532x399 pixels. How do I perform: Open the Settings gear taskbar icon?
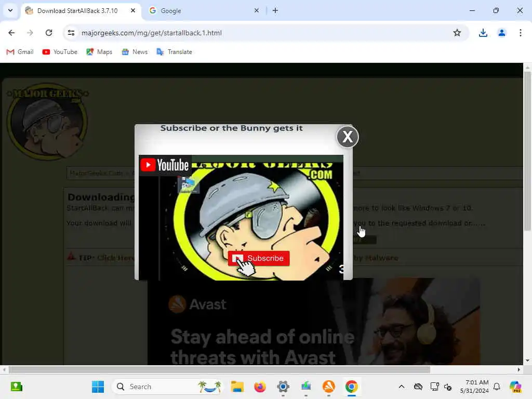tap(283, 387)
